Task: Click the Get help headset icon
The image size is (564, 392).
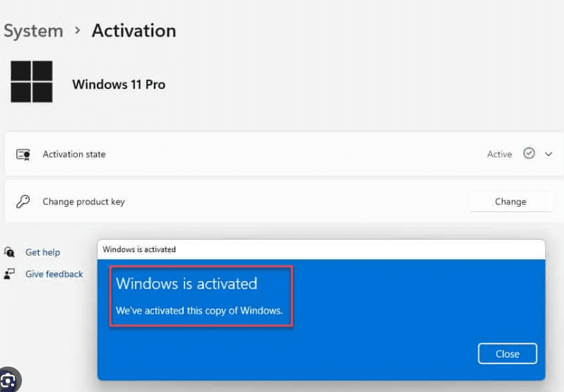Action: coord(9,252)
